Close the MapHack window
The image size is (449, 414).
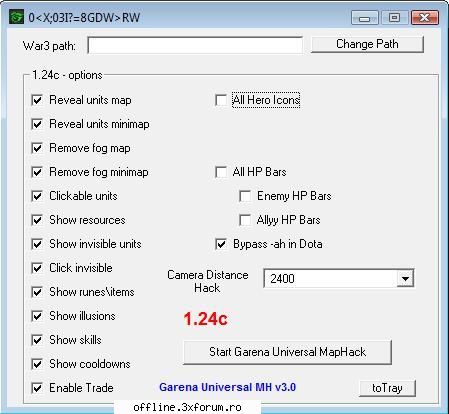coord(424,18)
